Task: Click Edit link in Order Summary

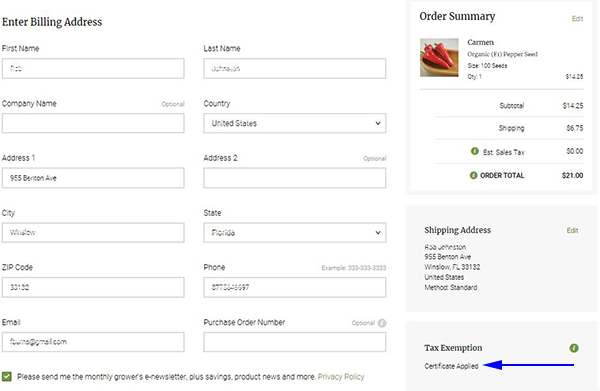Action: (577, 19)
